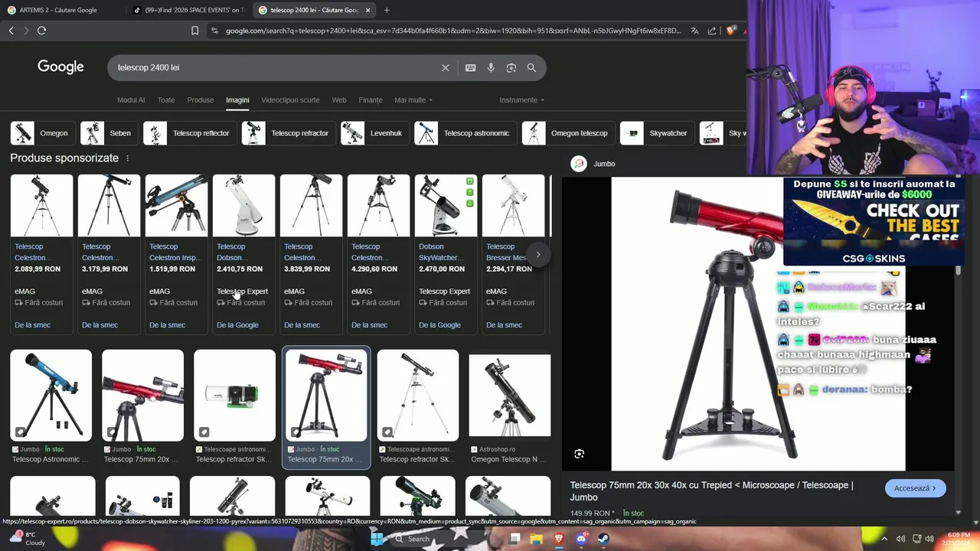Screen dimensions: 980x551
Task: Select the Videoclipuri scurte filter
Action: [x=290, y=100]
